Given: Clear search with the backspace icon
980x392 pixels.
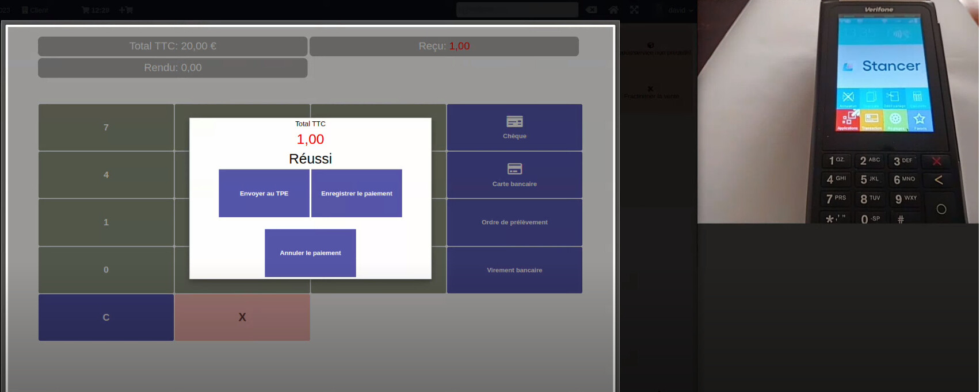Looking at the screenshot, I should tap(592, 10).
